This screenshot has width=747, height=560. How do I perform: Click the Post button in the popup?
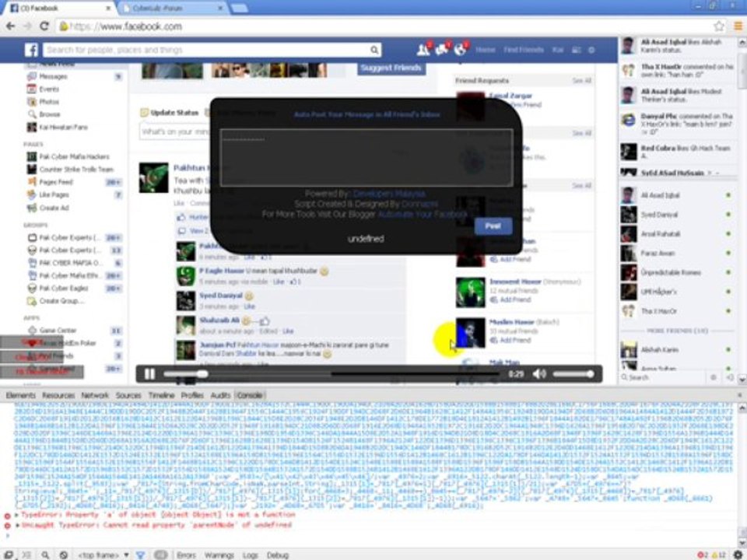[x=493, y=226]
